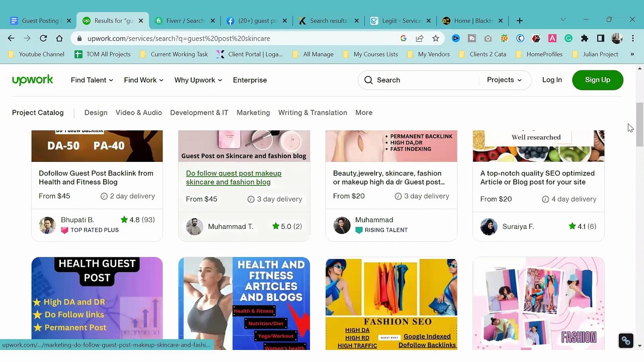Open the Health Guest Post project thumbnail

pyautogui.click(x=97, y=304)
